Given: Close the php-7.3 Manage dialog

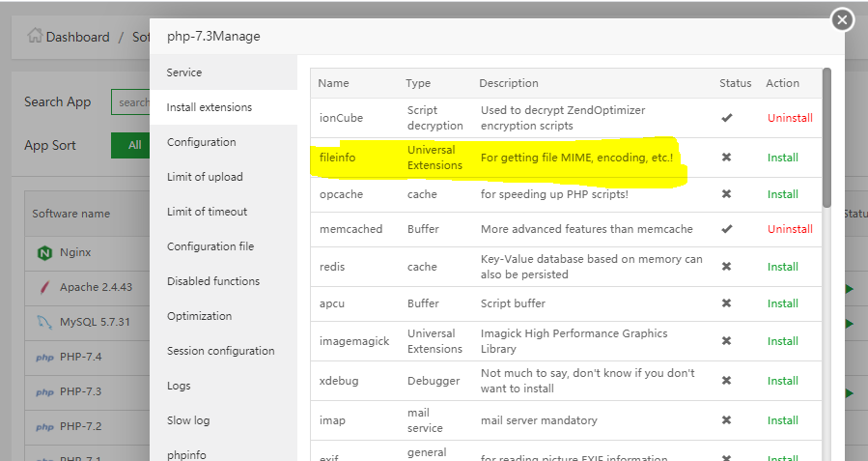Looking at the screenshot, I should pos(842,19).
